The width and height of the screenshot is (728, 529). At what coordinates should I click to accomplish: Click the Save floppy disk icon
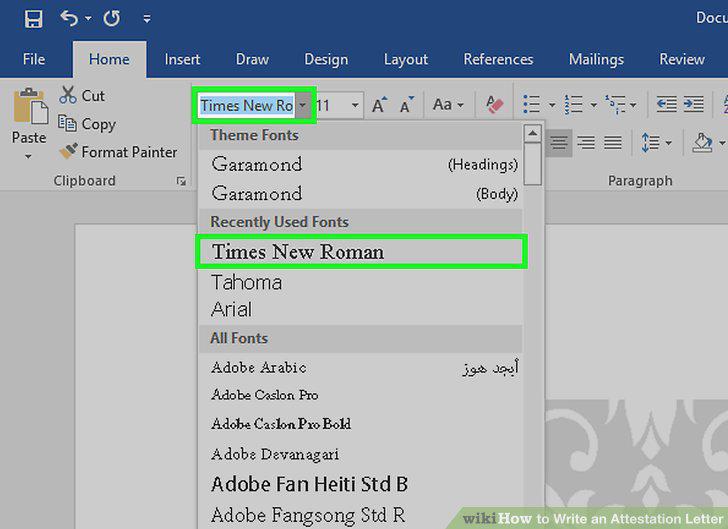pyautogui.click(x=33, y=19)
